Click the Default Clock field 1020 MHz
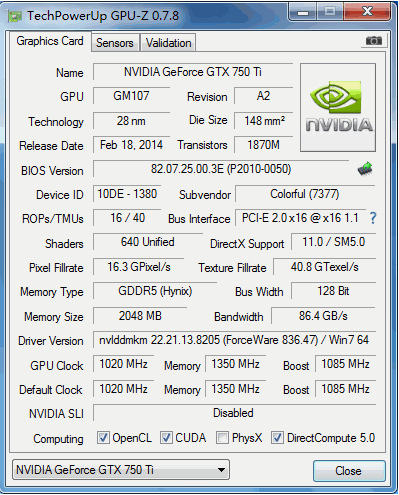Screen dimensions: 399x495 [123, 389]
